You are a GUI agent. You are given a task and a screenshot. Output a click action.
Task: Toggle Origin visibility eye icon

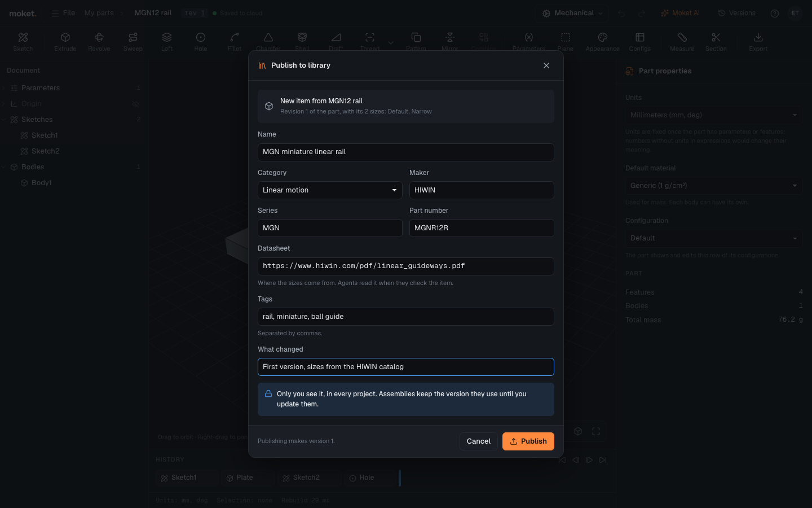pyautogui.click(x=135, y=104)
